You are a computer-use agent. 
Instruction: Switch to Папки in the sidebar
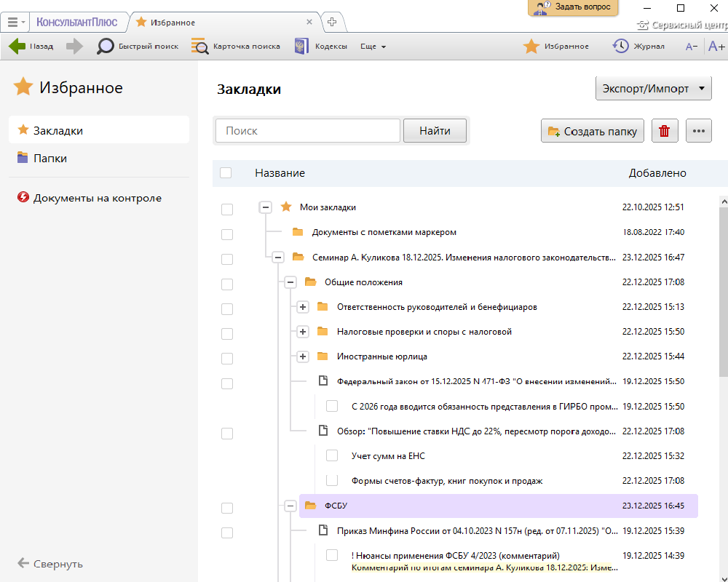coord(50,158)
